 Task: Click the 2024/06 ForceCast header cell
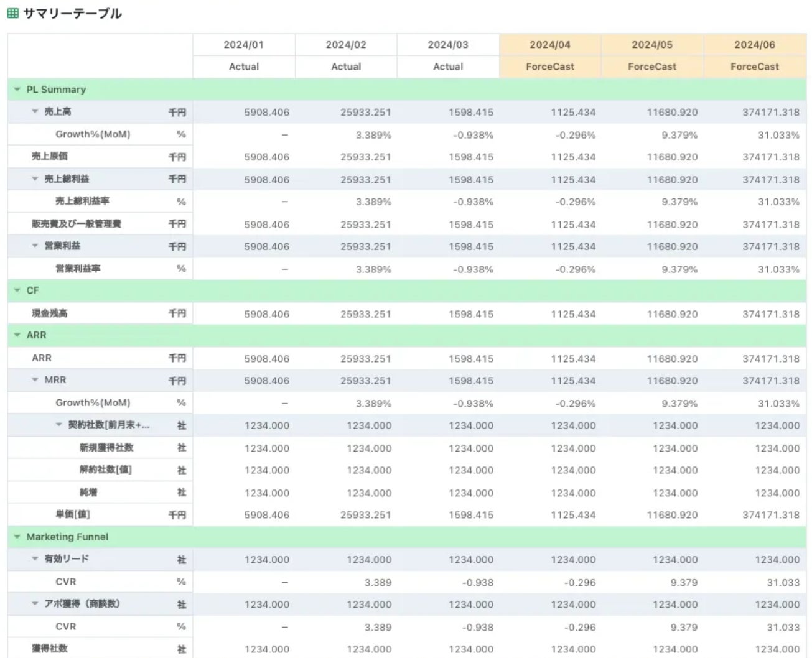pyautogui.click(x=754, y=67)
